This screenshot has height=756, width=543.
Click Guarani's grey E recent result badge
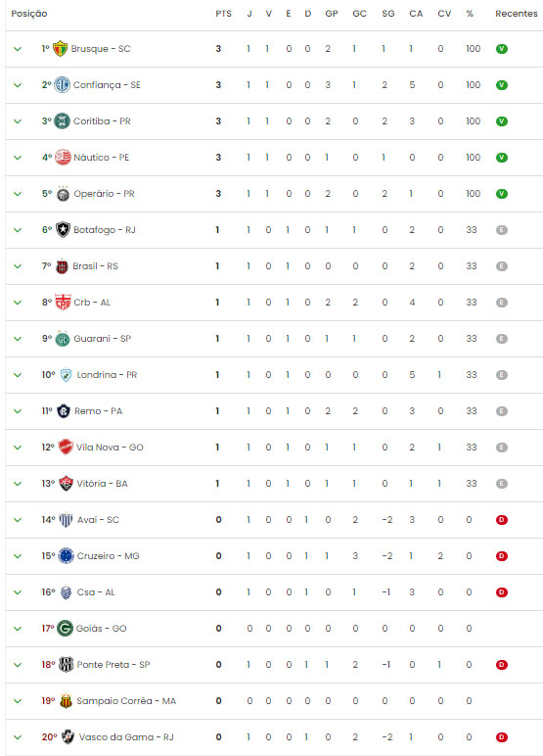point(502,339)
